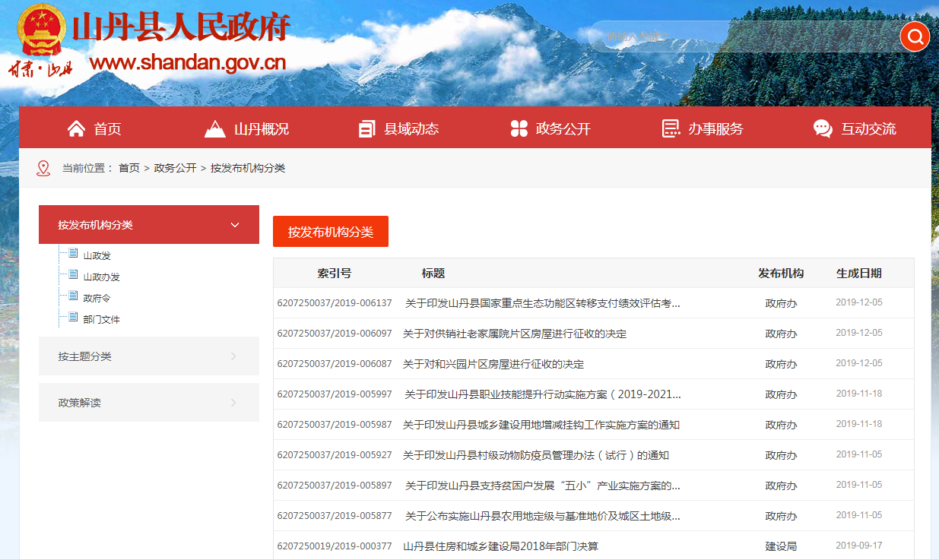Screen dimensions: 939x560
Task: Open the 山政发 tree item
Action: (97, 256)
